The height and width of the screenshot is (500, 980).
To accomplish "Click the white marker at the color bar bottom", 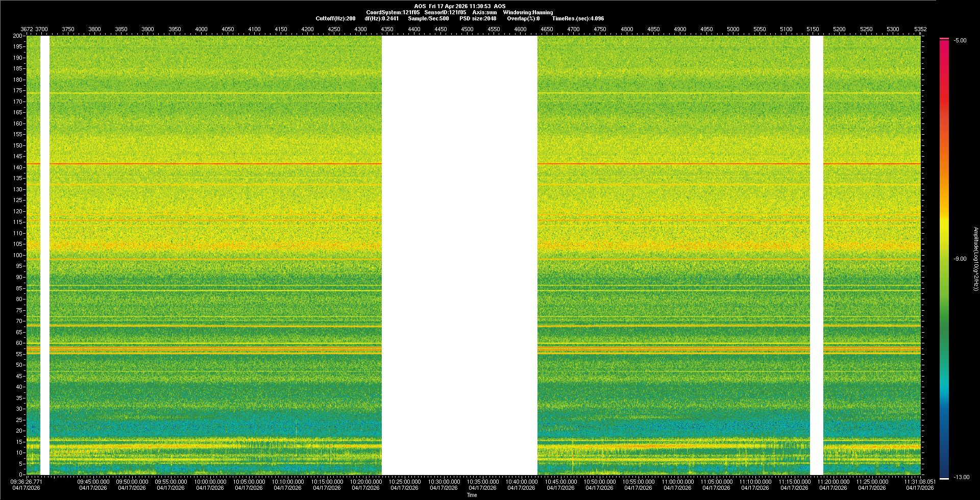I will click(x=944, y=479).
